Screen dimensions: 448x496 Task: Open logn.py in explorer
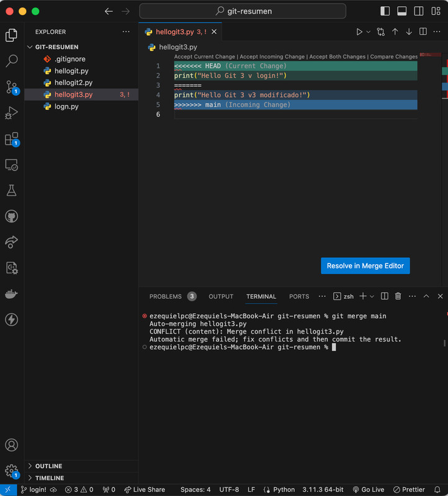tap(81, 106)
